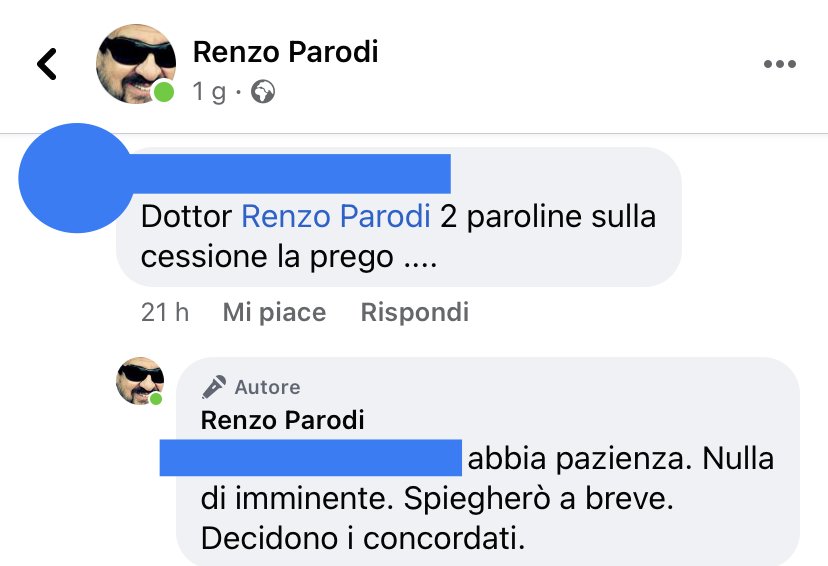828x566 pixels.
Task: Tap the Autore label in the reply
Action: click(267, 387)
